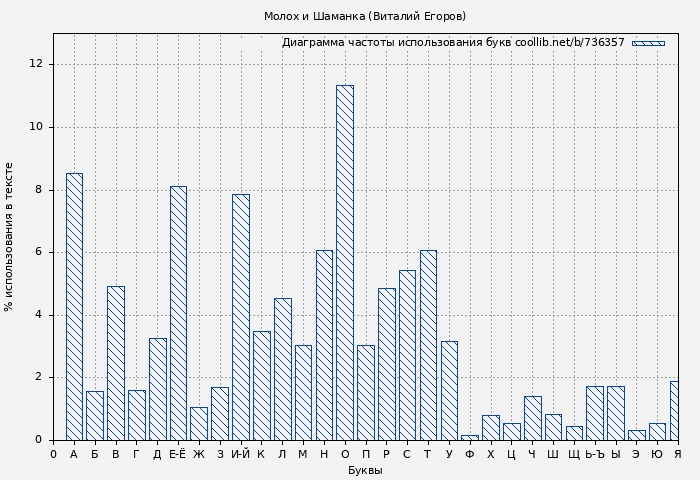Click the hatched legend swatch
This screenshot has height=480, width=700.
tap(648, 43)
